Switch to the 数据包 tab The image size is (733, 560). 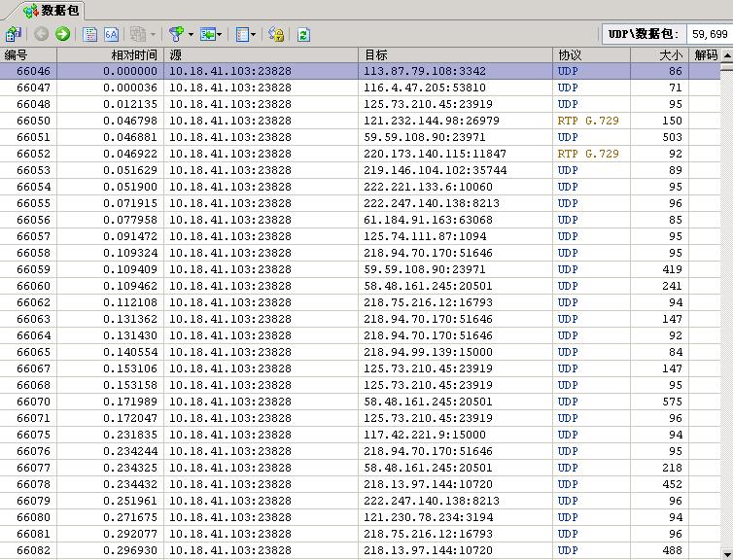[52, 11]
